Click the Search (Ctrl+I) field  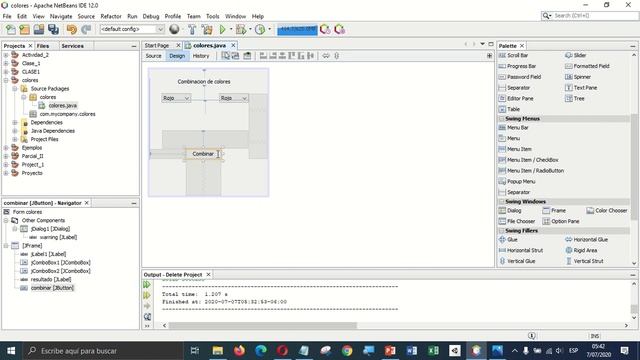[x=589, y=16]
